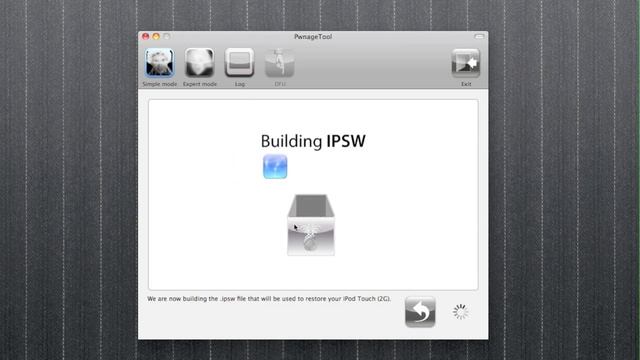640x360 pixels.
Task: Close the PwnageTool window with the red button
Action: [x=146, y=36]
